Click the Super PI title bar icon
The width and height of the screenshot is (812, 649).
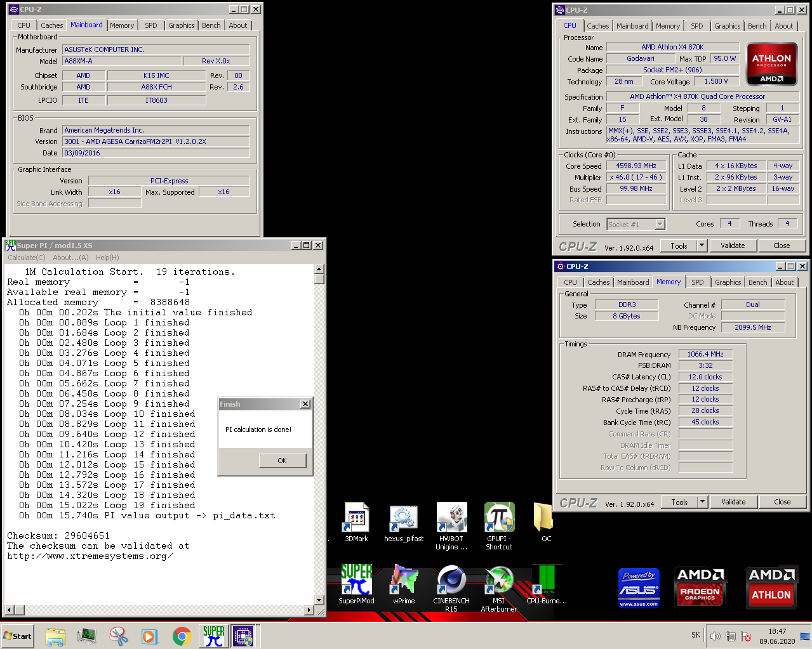(10, 245)
